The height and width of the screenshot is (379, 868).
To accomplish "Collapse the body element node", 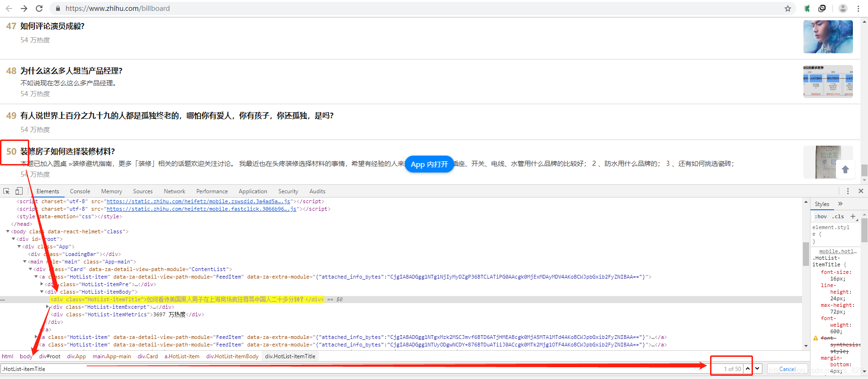I will [x=8, y=231].
